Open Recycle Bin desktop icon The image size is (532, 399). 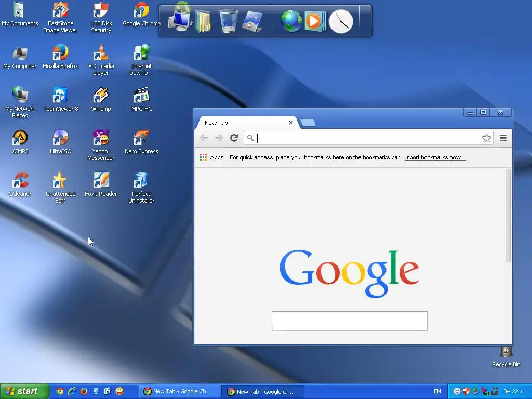[506, 357]
